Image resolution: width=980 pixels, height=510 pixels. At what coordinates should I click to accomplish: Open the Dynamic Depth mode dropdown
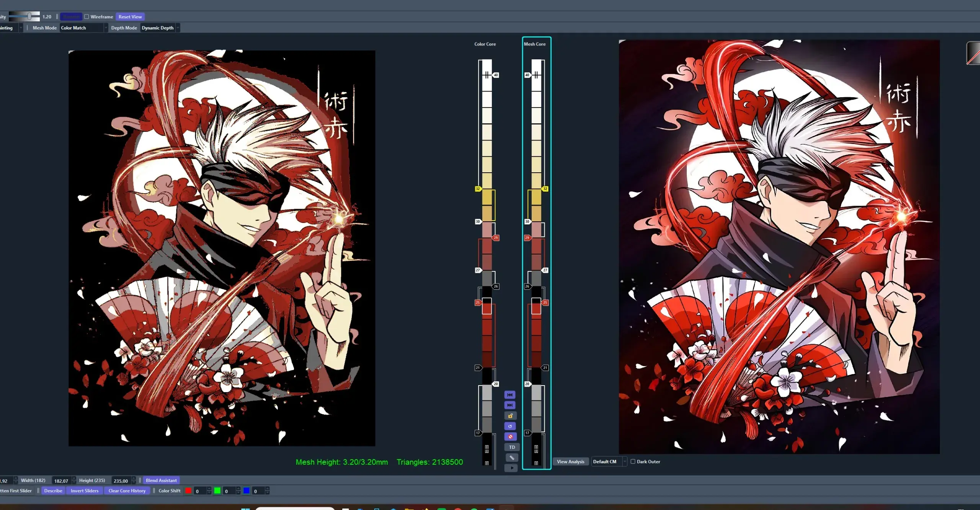coord(160,28)
